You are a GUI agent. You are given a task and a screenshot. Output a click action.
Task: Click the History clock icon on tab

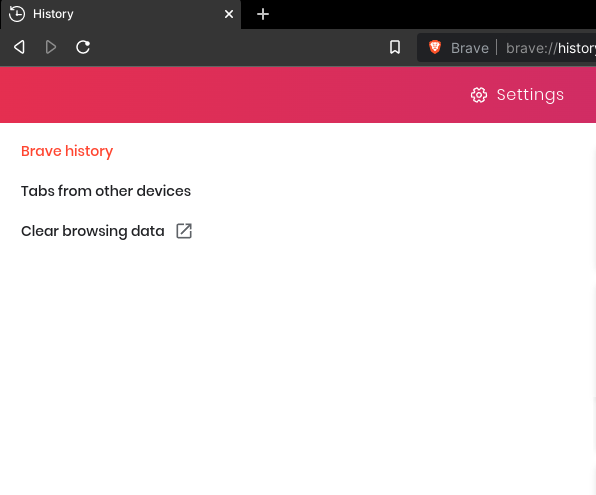coord(17,14)
